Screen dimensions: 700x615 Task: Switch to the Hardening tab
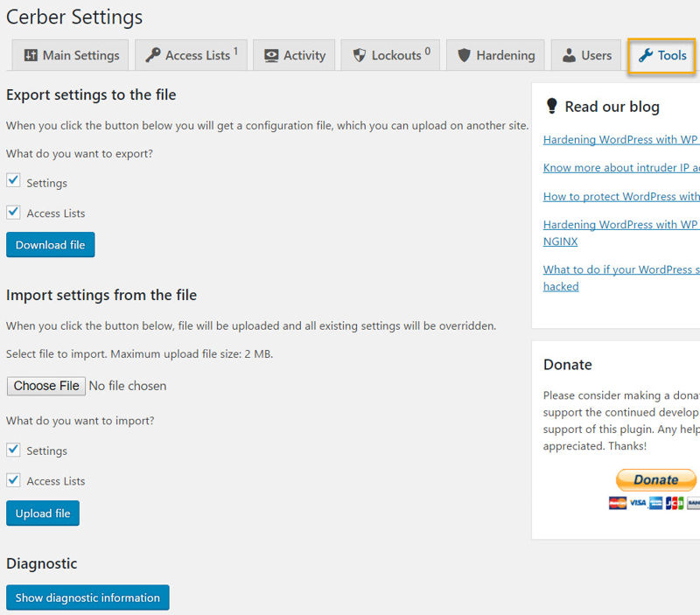495,54
